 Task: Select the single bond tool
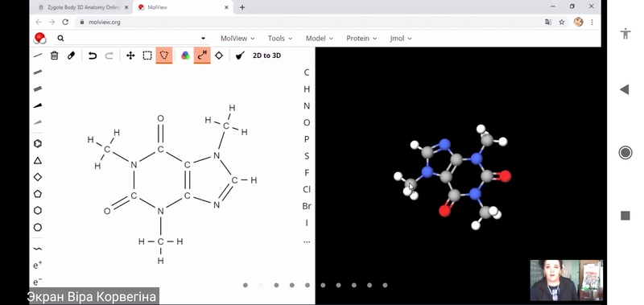point(38,55)
